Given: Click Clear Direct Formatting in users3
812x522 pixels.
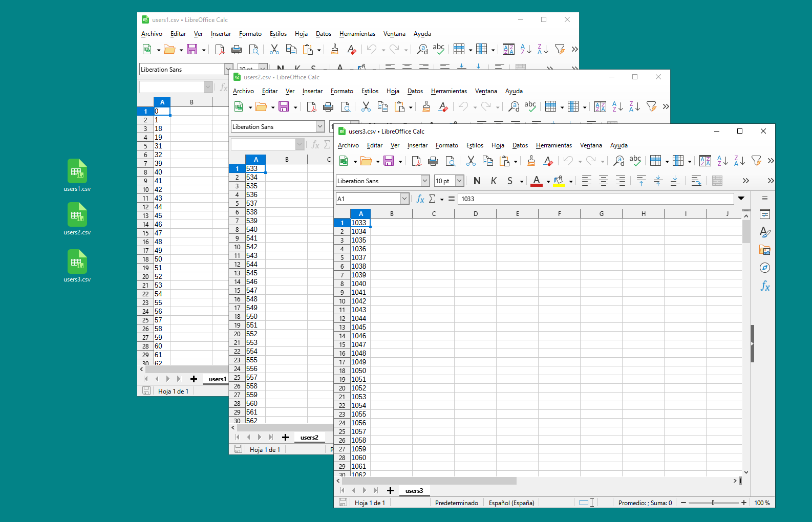Looking at the screenshot, I should point(548,161).
